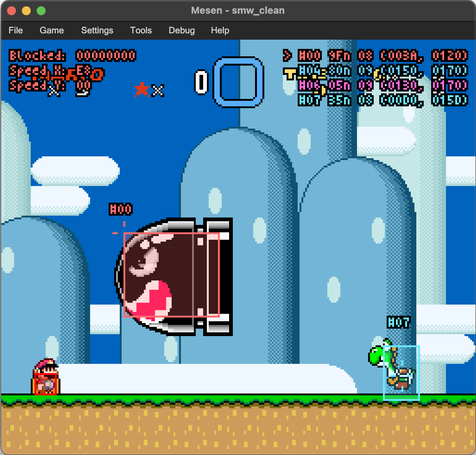Open the Debug menu
This screenshot has height=455, width=476.
182,30
